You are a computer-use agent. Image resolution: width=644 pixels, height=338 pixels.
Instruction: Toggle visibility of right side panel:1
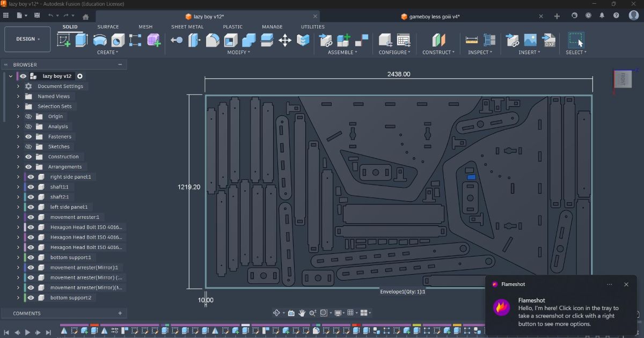pyautogui.click(x=30, y=177)
